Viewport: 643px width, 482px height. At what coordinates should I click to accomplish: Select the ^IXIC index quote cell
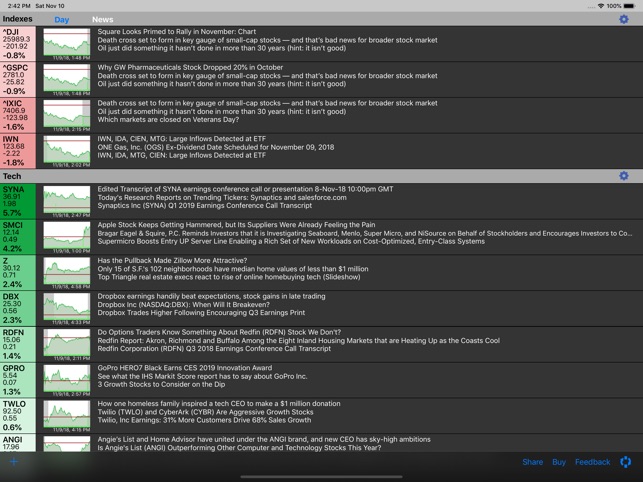[18, 115]
